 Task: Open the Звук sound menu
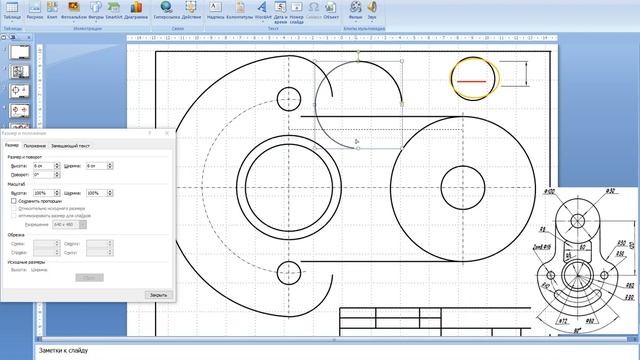[x=371, y=11]
